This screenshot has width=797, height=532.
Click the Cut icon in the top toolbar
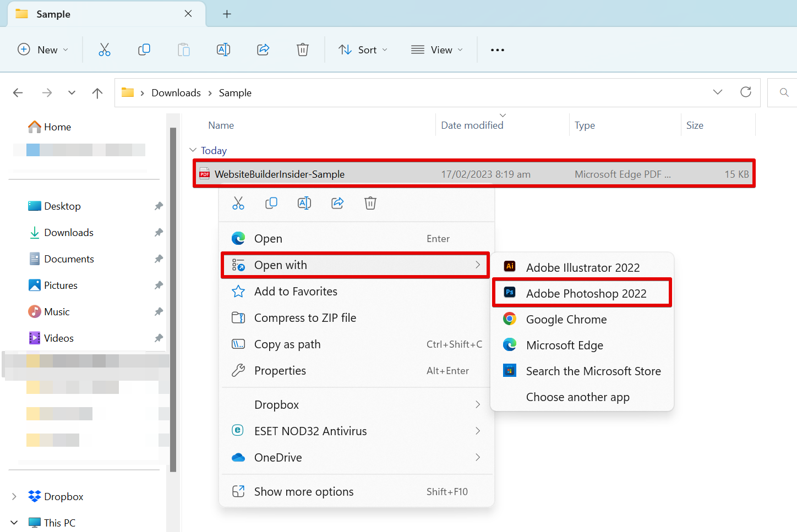(x=105, y=50)
